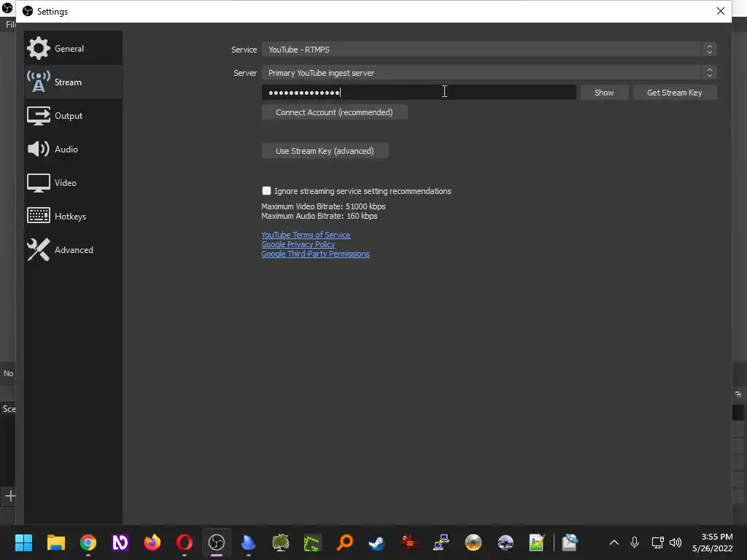The width and height of the screenshot is (747, 560).
Task: Click the Output monitor arrow icon
Action: point(38,116)
